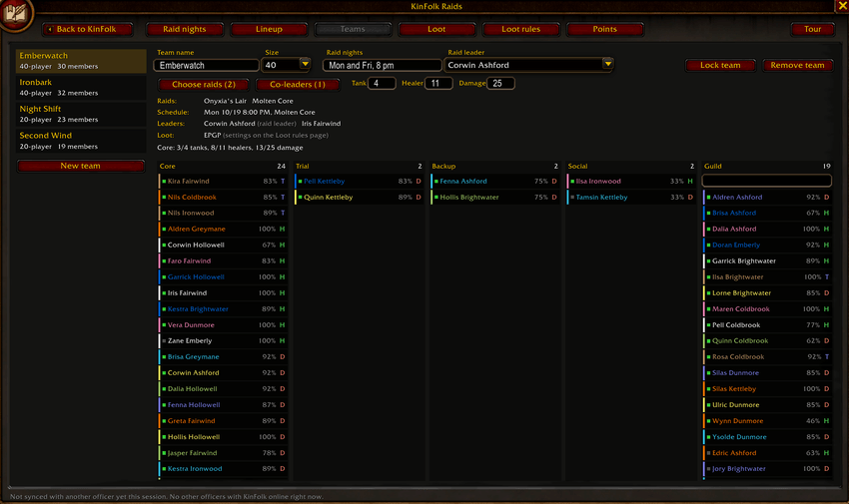Screen dimensions: 849x504
Task: Open Choose raids (2)
Action: [x=204, y=85]
